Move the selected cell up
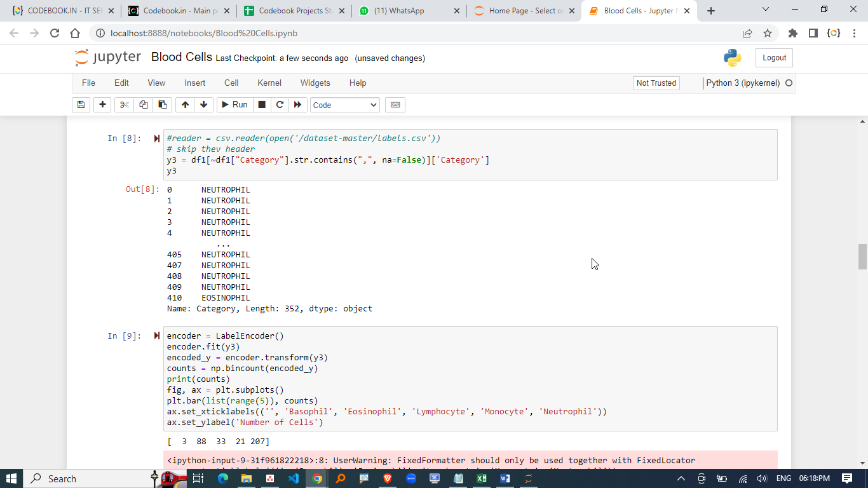 click(x=185, y=105)
